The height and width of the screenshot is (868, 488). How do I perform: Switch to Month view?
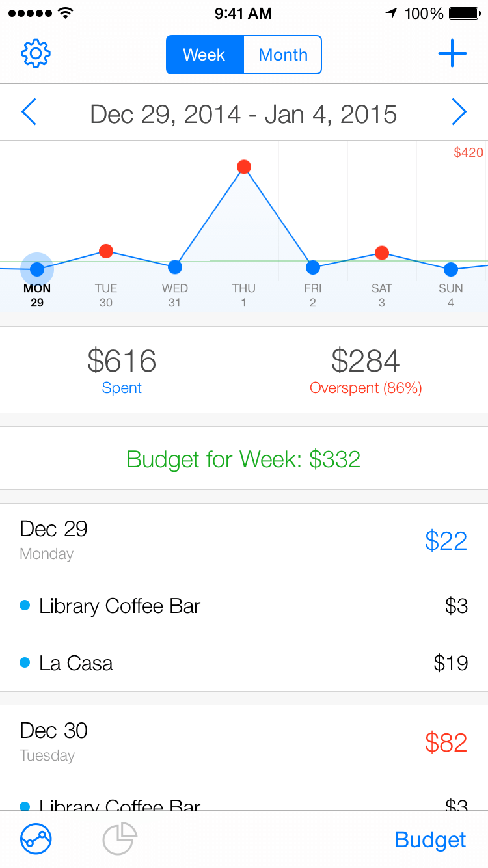[282, 55]
